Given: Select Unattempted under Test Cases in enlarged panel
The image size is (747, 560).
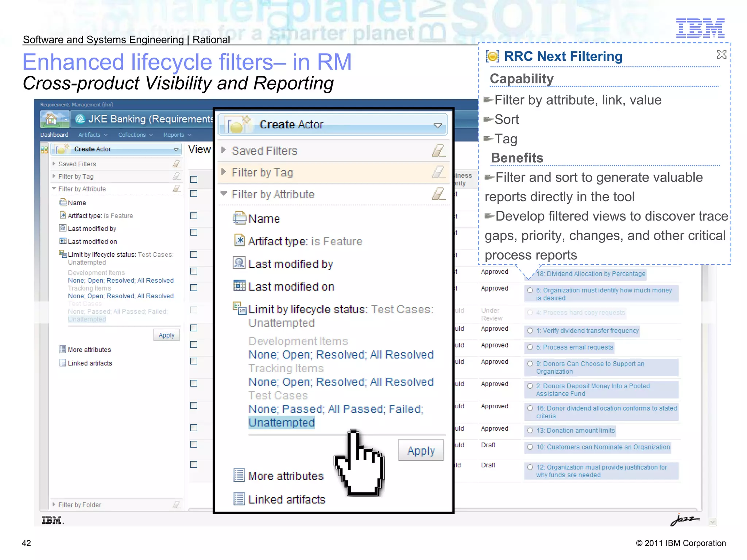Looking at the screenshot, I should (x=282, y=423).
